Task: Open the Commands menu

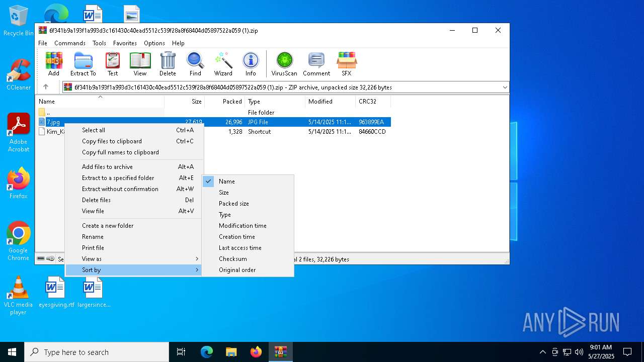Action: pos(70,43)
